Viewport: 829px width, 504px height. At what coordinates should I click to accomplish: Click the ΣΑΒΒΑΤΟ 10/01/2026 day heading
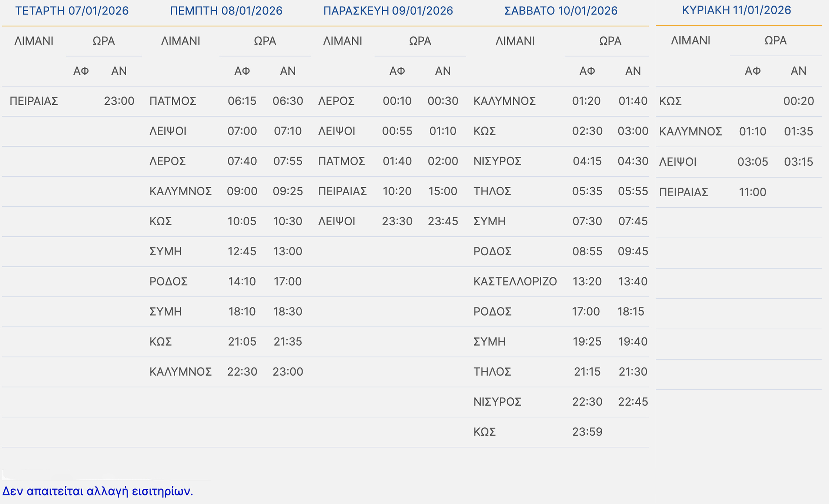(561, 11)
